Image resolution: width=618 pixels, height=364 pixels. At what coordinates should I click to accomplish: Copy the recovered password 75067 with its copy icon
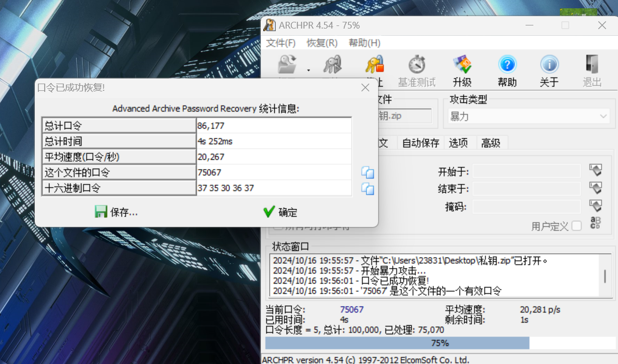coord(368,172)
